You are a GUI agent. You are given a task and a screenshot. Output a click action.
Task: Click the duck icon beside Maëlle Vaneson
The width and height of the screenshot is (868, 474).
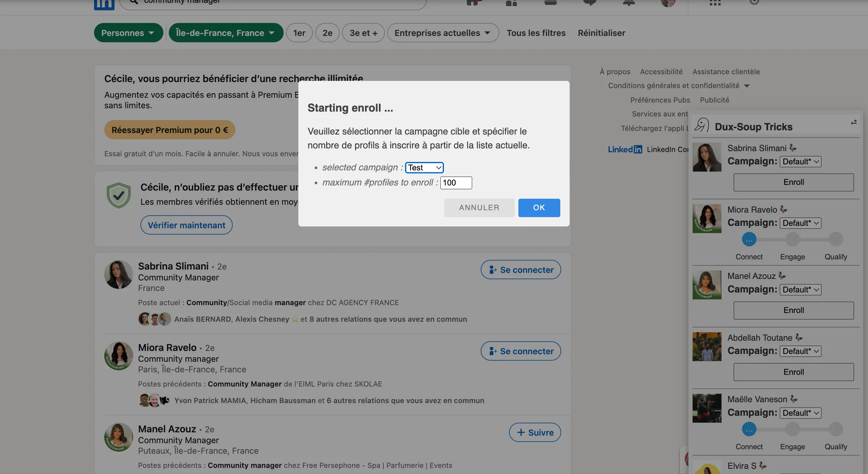tap(794, 399)
